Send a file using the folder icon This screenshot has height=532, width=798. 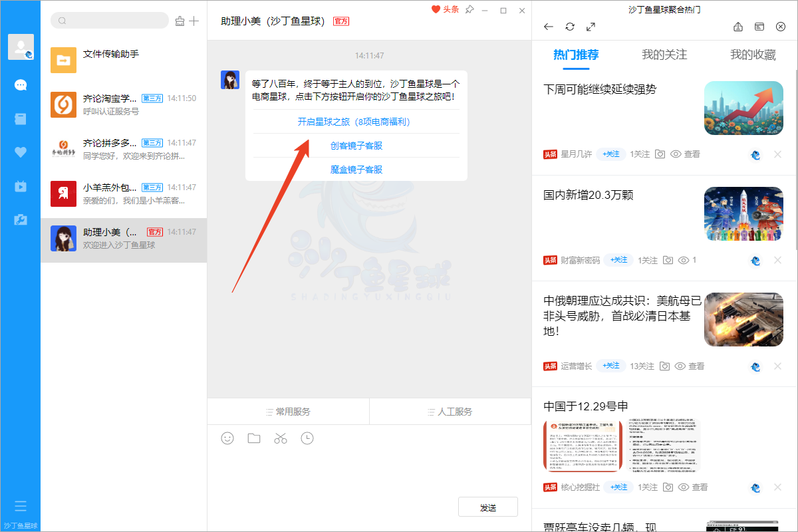(x=254, y=438)
